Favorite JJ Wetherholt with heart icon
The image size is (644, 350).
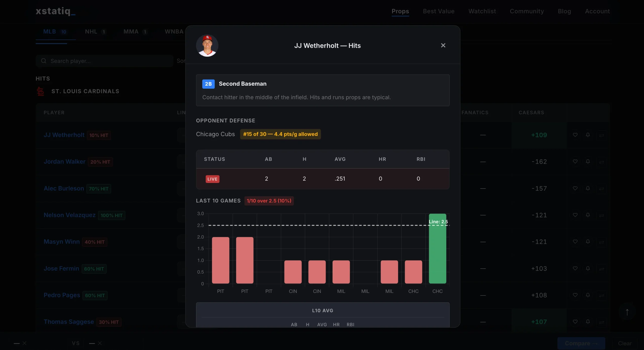point(575,135)
